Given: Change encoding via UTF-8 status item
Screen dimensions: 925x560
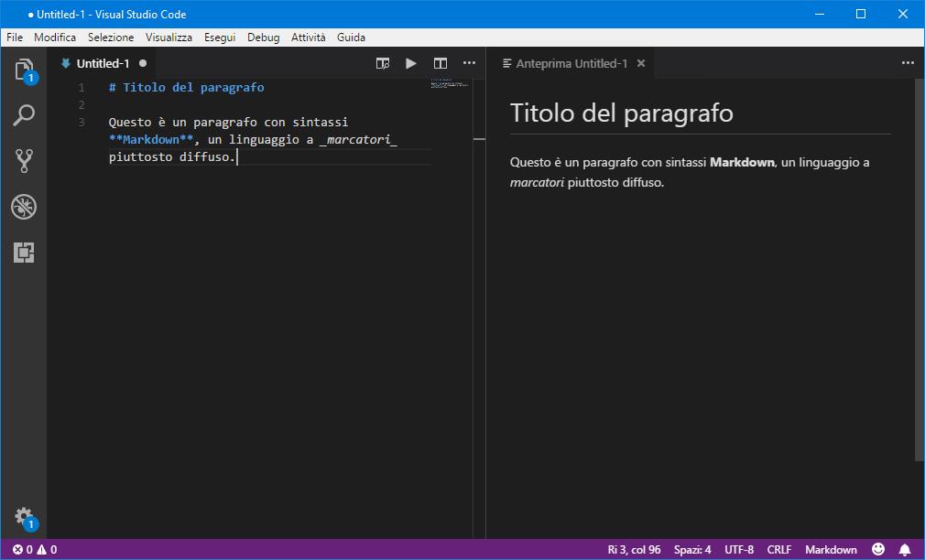Looking at the screenshot, I should coord(739,549).
